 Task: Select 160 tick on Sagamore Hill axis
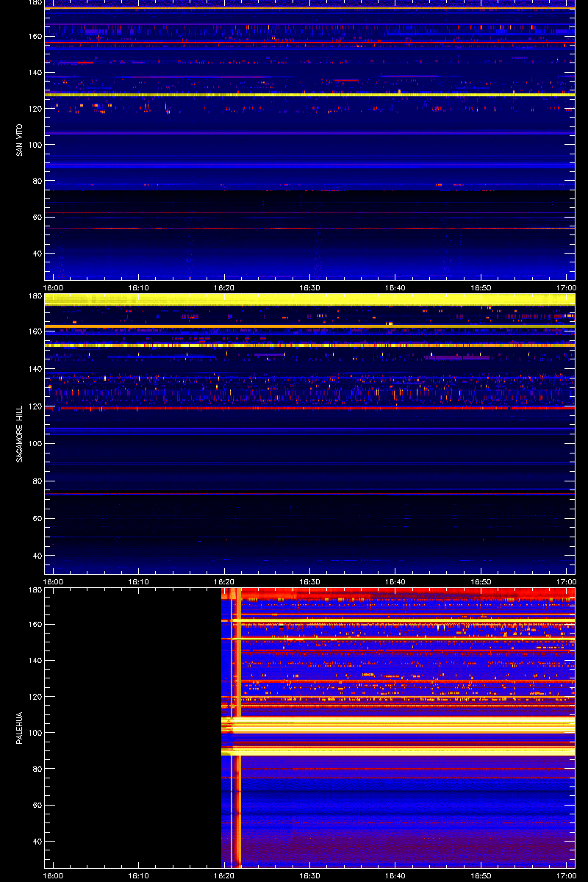point(35,331)
